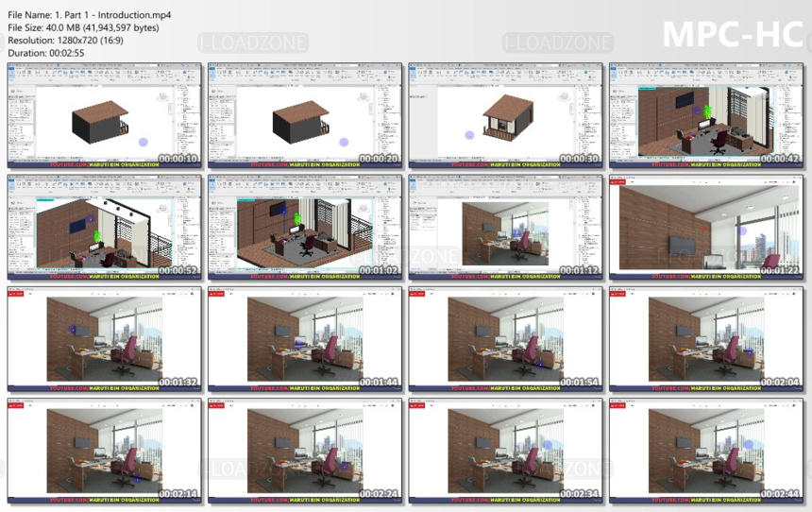Select the frame stamped 00:02:24
812x512 pixels.
click(305, 452)
